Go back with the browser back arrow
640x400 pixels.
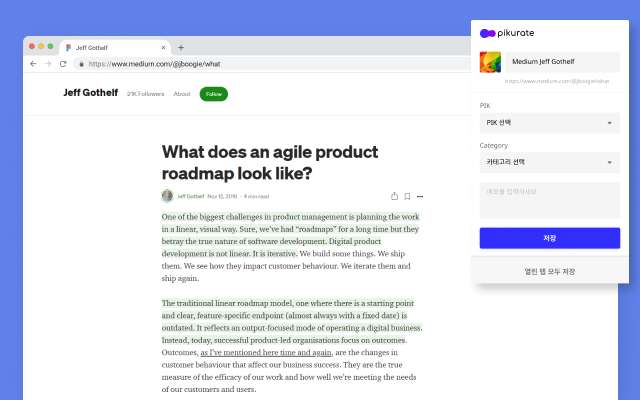pos(33,64)
